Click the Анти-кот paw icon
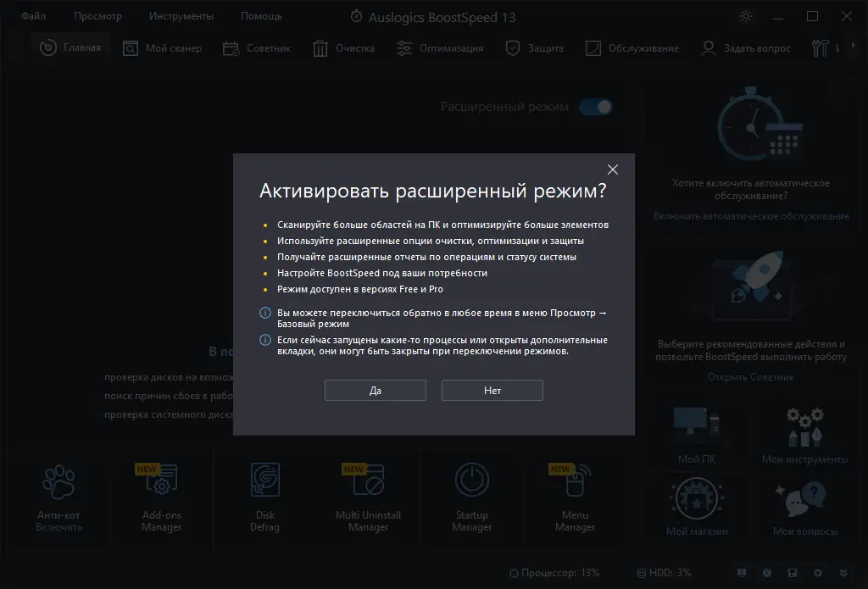Screen dimensions: 868x589 pos(58,481)
